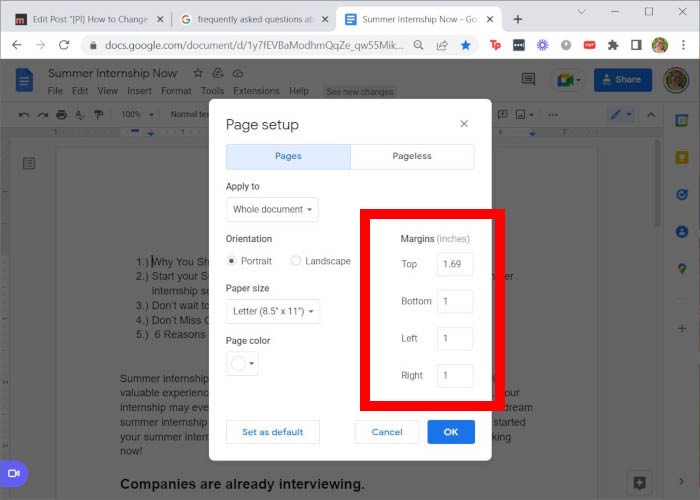Viewport: 700px width, 500px height.
Task: Switch to the Edit Post browser tab
Action: (x=90, y=19)
